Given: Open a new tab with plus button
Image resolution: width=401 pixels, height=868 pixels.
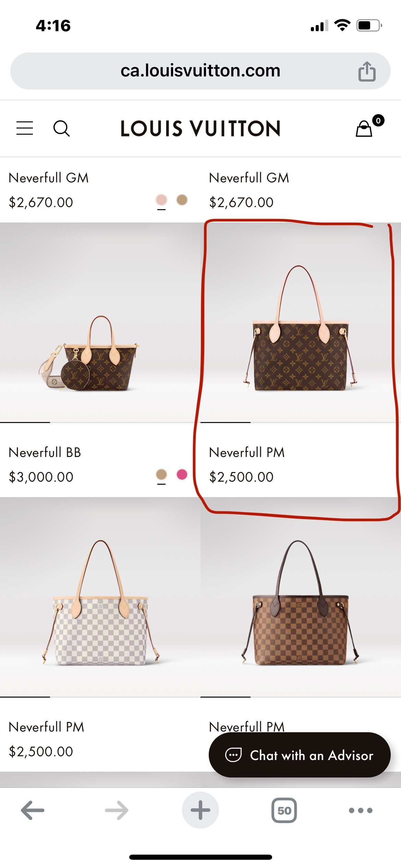Looking at the screenshot, I should point(200,810).
